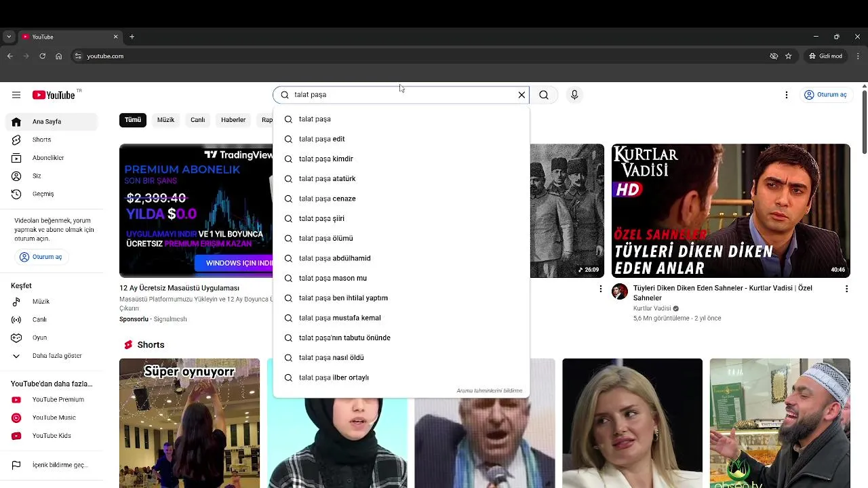This screenshot has width=868, height=488.
Task: Open browser tab search dropdown
Action: [8, 37]
